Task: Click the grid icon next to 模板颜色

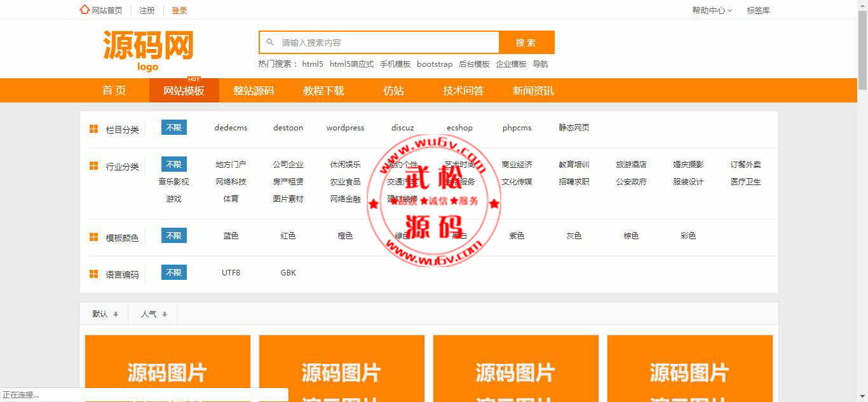Action: pos(93,237)
